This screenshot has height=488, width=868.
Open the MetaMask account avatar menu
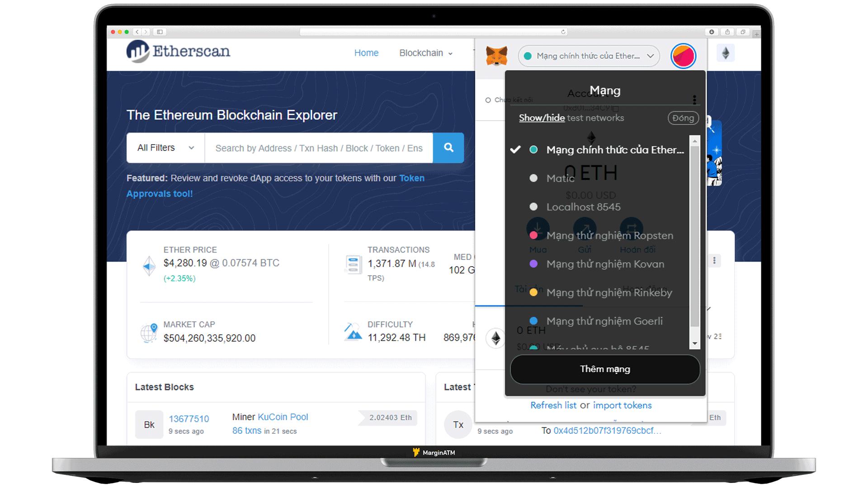(683, 56)
